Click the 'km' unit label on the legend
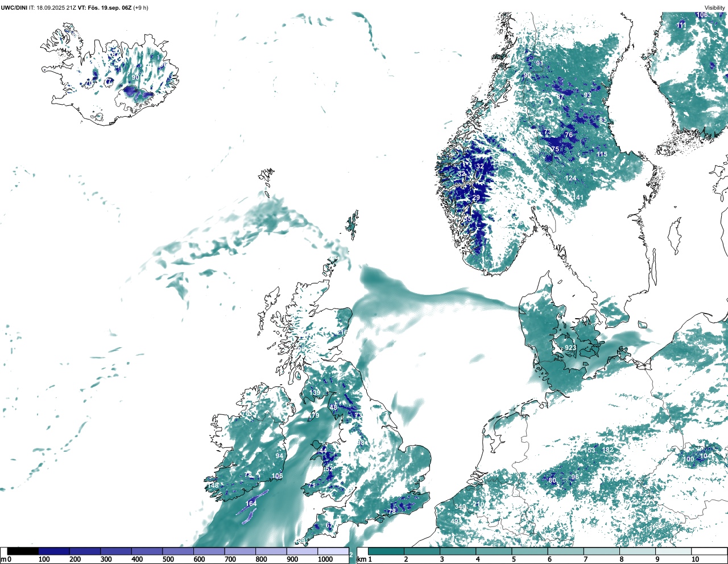The height and width of the screenshot is (564, 728). pyautogui.click(x=361, y=559)
